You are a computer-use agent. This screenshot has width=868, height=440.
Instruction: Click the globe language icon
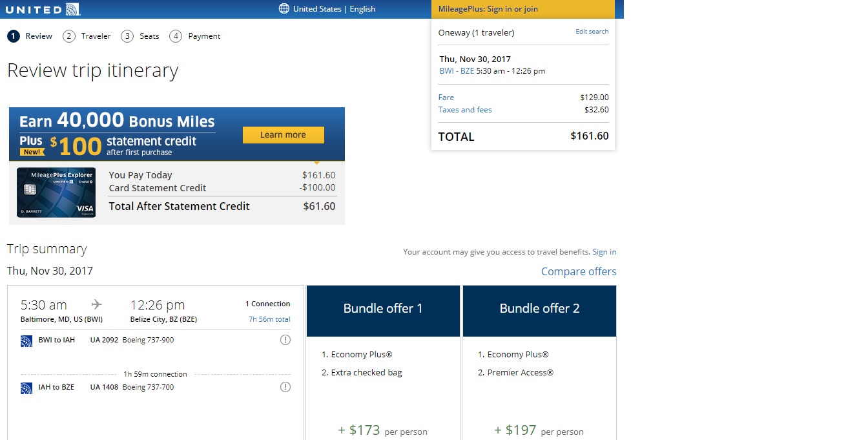pyautogui.click(x=284, y=9)
